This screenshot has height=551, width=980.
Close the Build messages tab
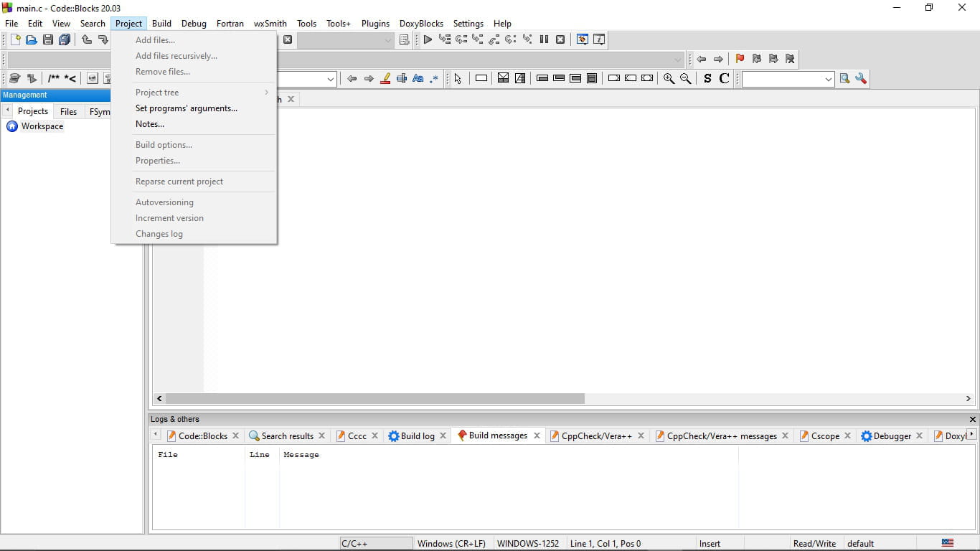(537, 435)
